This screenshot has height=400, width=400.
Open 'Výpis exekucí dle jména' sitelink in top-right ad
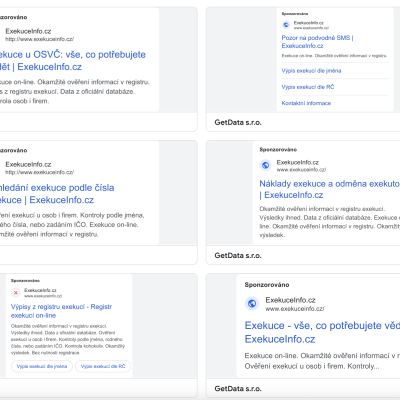311,71
